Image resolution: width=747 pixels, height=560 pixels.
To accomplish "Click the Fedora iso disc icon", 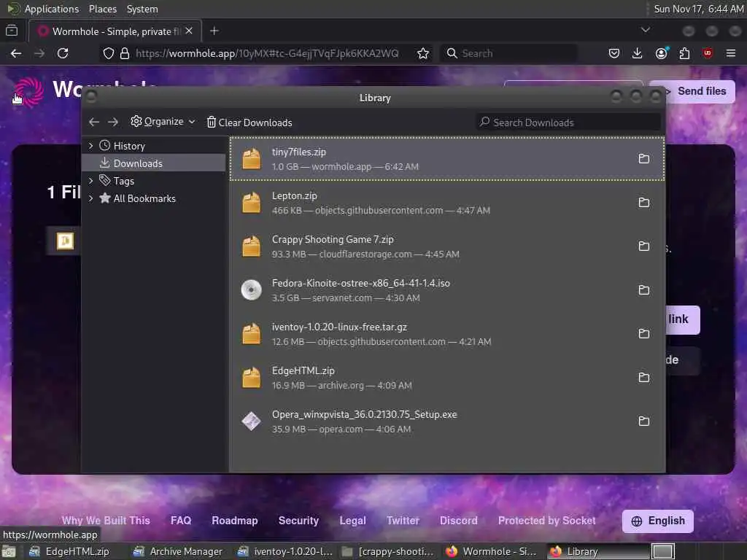I will click(251, 290).
